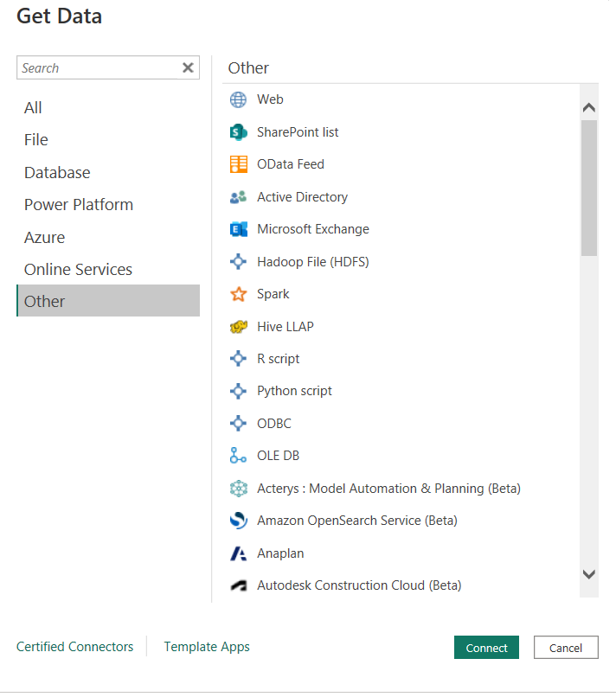Select the Microsoft Exchange icon
The height and width of the screenshot is (697, 616).
point(238,229)
